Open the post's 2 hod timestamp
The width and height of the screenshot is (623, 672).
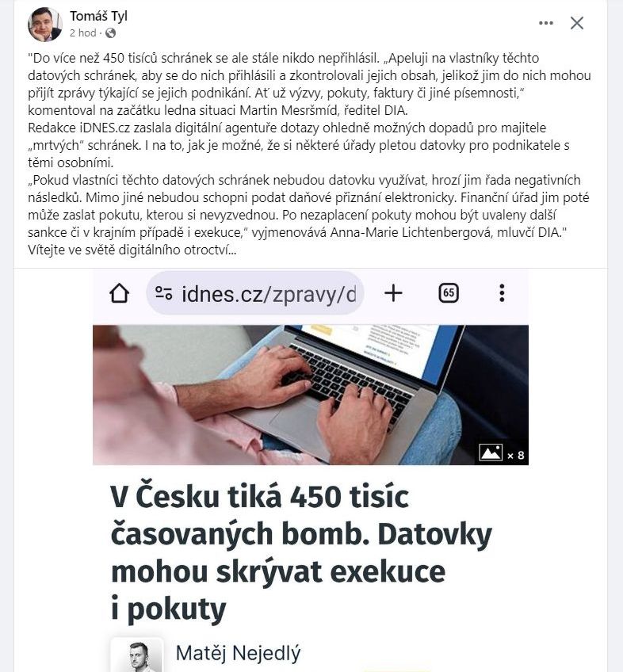point(82,33)
